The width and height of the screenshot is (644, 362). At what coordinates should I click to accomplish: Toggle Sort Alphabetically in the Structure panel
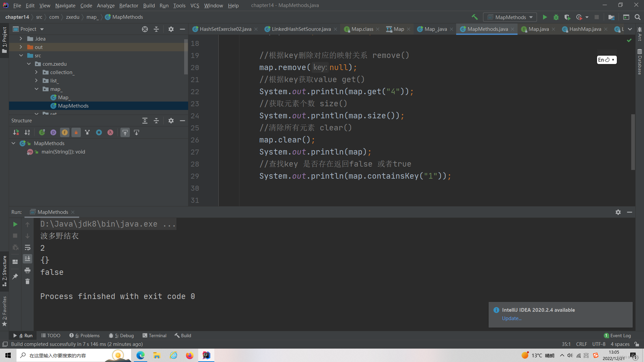(27, 132)
